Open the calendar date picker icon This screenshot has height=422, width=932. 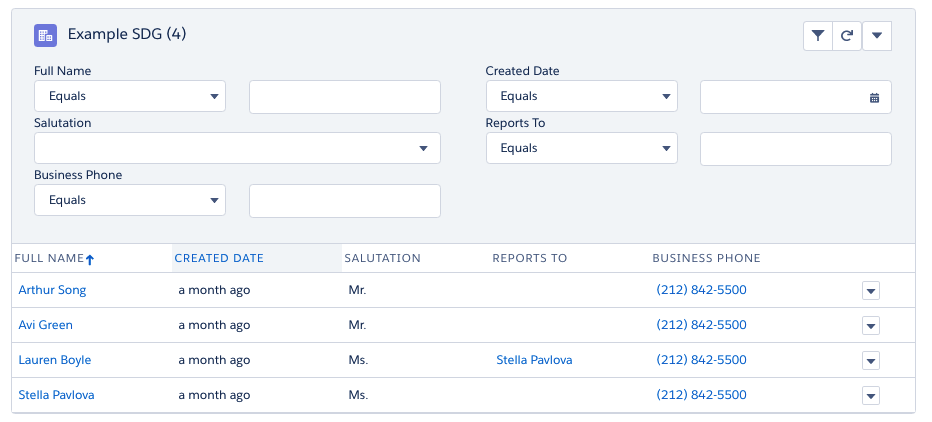pyautogui.click(x=874, y=97)
